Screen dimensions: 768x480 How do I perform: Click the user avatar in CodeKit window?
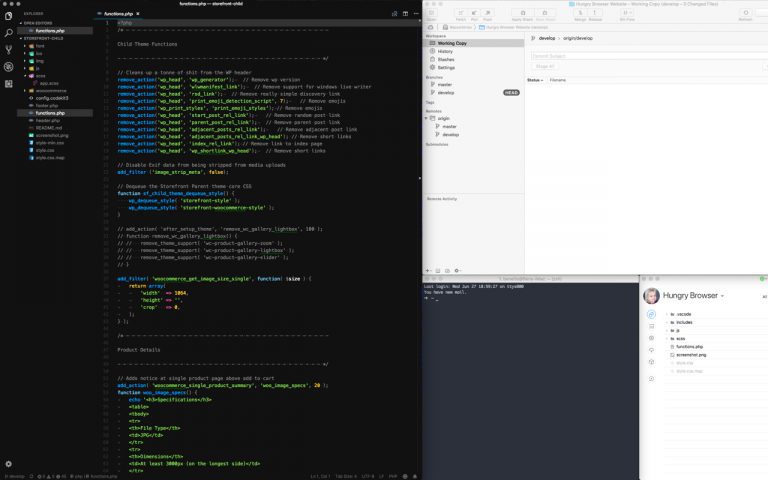pyautogui.click(x=651, y=296)
